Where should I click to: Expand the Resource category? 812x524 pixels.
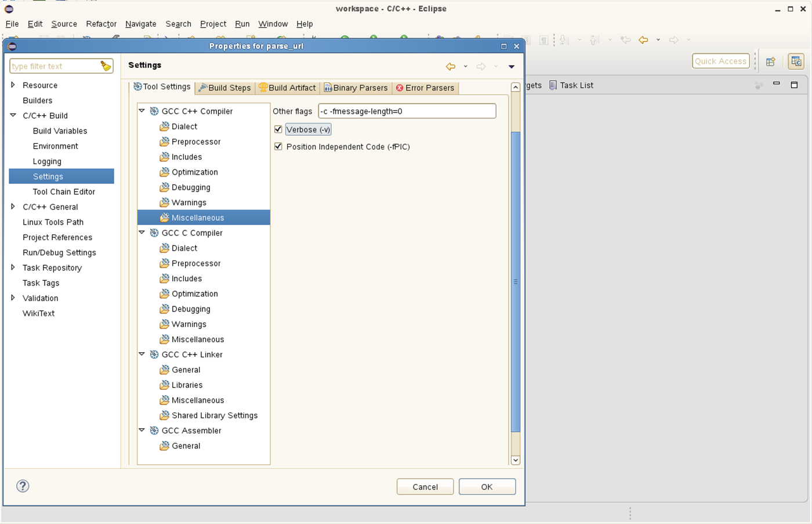point(13,85)
